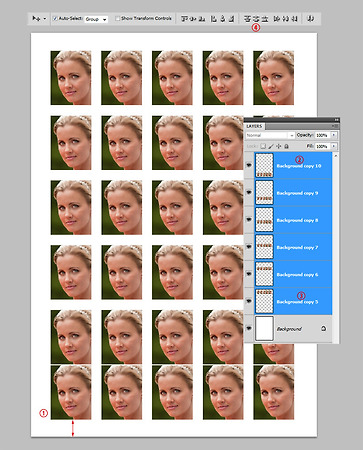Click the Distribute horizontal centers icon

tap(286, 19)
